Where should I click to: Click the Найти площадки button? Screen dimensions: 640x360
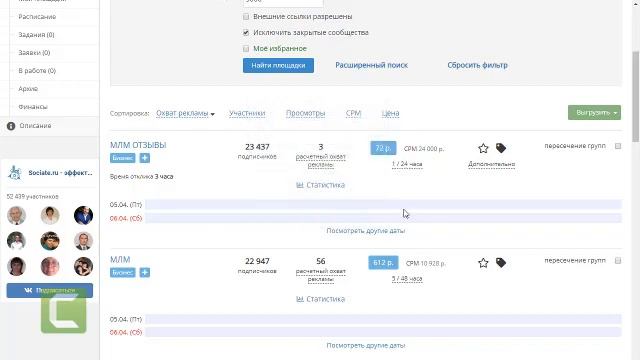pyautogui.click(x=278, y=65)
